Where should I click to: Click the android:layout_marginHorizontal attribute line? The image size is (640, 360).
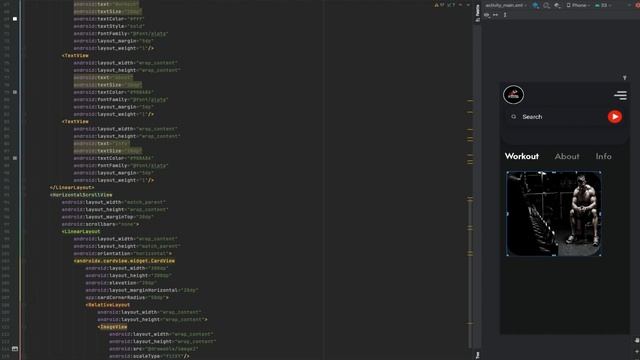(x=142, y=290)
